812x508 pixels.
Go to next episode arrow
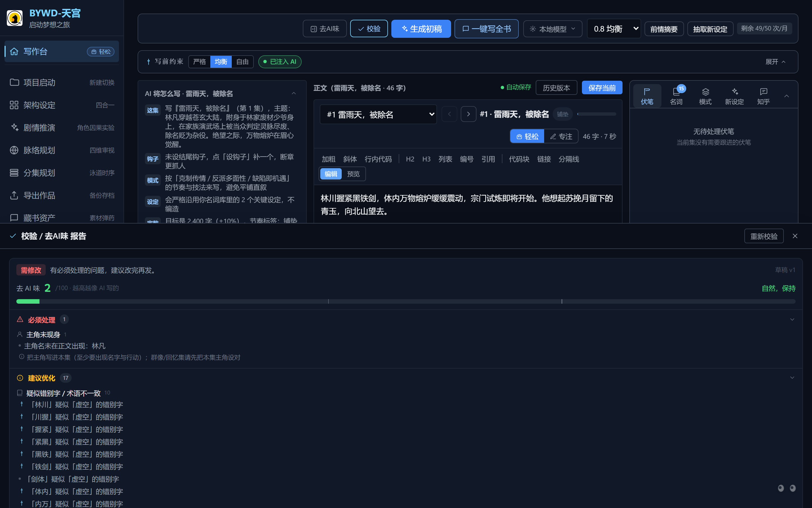point(468,114)
